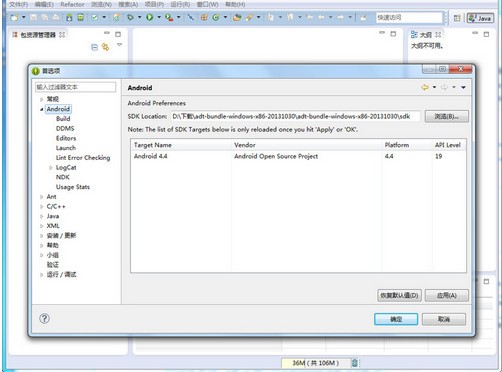Click the Android Virtual Device Manager icon

[80, 17]
